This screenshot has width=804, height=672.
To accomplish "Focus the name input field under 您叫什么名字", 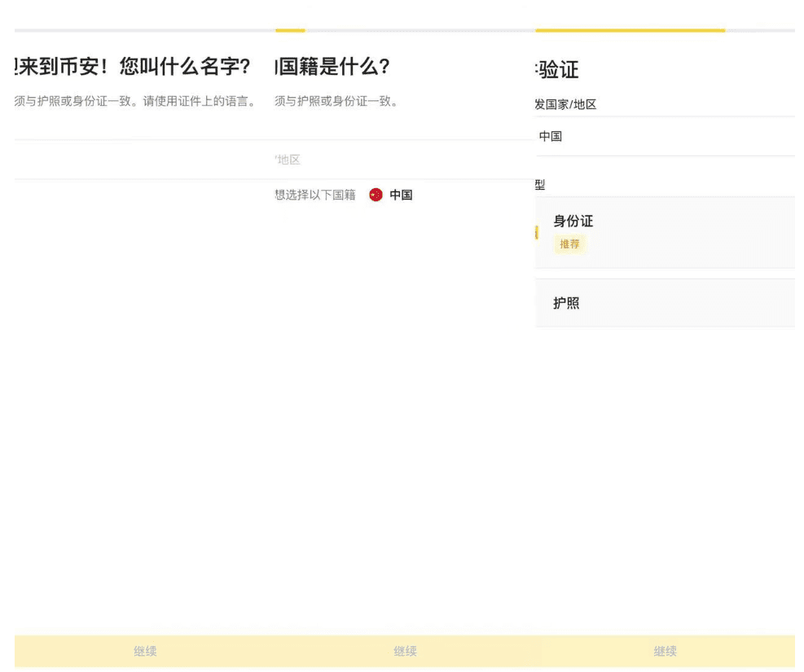I will tap(145, 160).
